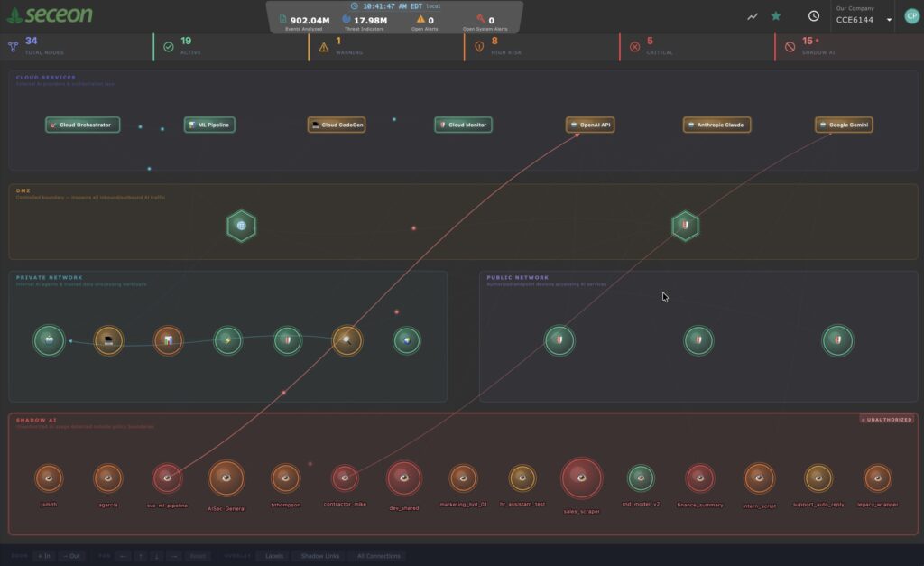Select the contractor_mike shadow node
Viewport: 924px width, 566px height.
(x=345, y=478)
